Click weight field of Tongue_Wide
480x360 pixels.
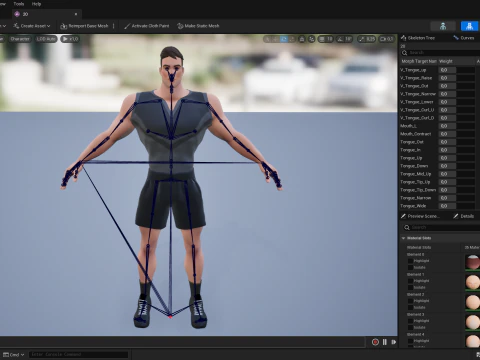click(x=448, y=206)
